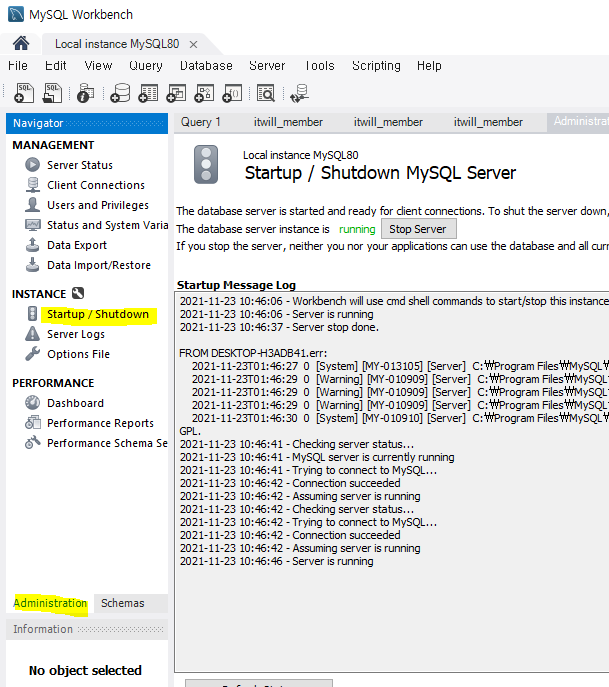Viewport: 609px width, 687px height.
Task: Click the MY-013105 System log entry
Action: (x=400, y=366)
